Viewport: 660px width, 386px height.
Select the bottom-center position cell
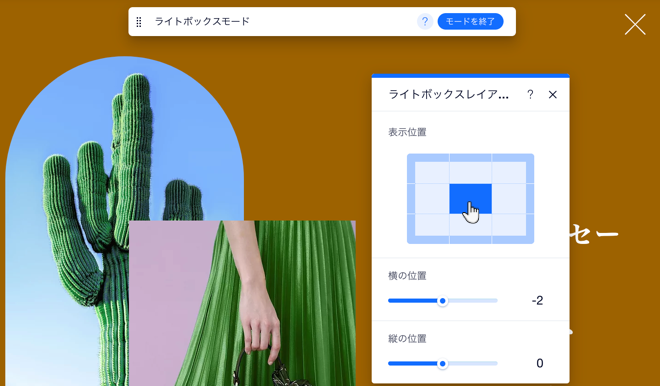[x=471, y=229]
